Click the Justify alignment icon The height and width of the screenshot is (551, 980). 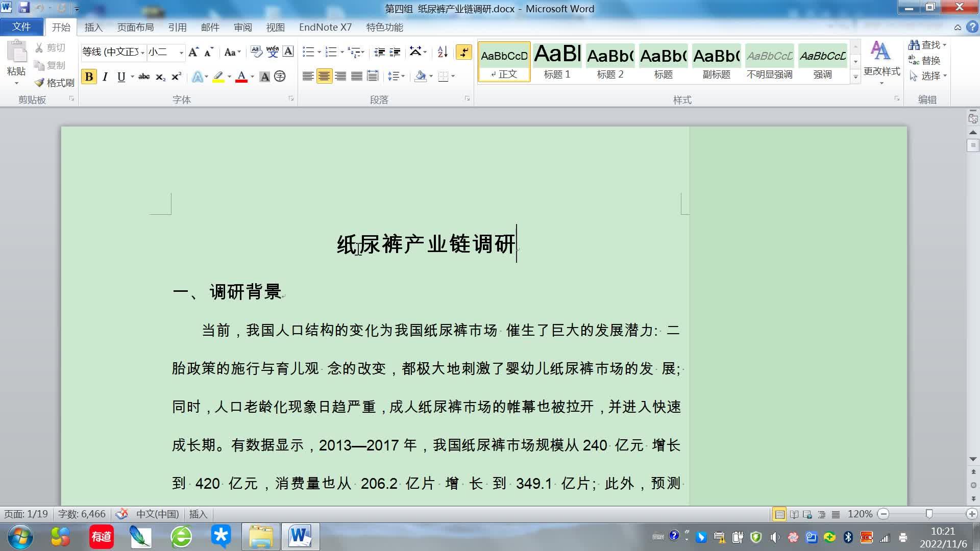click(357, 77)
